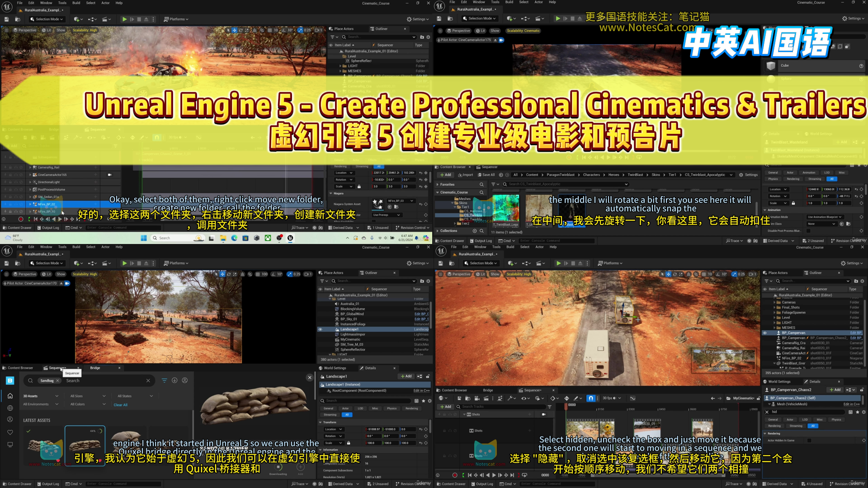Click outliner settings gear in top-left editor
This screenshot has height=488, width=868.
pyautogui.click(x=428, y=37)
